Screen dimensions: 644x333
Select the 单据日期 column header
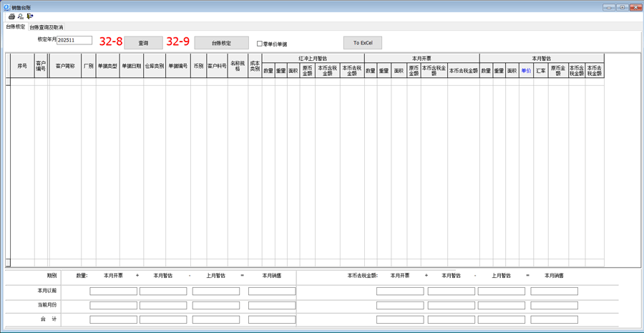coord(131,66)
